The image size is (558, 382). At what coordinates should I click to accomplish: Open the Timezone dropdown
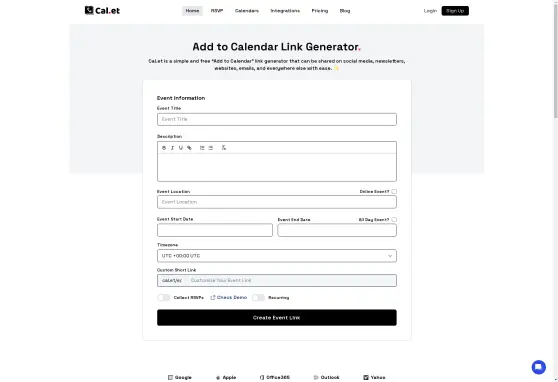pyautogui.click(x=277, y=256)
